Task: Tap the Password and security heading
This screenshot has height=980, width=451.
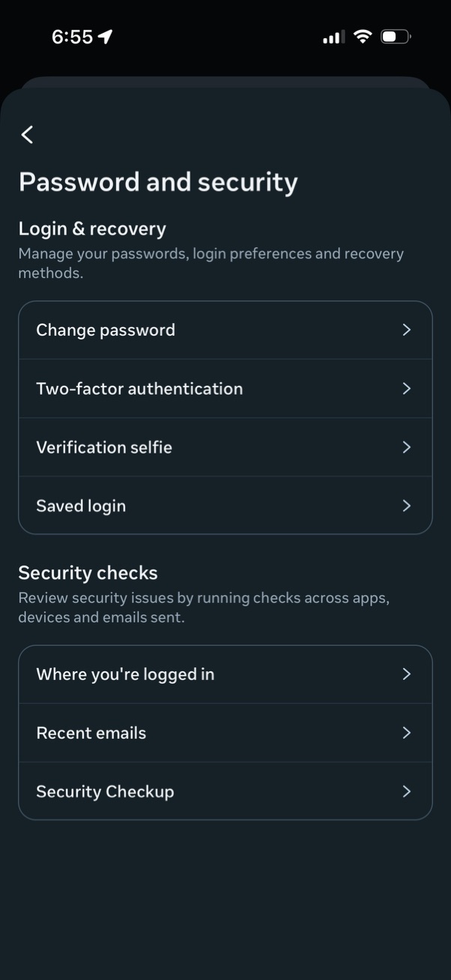Action: [x=157, y=181]
